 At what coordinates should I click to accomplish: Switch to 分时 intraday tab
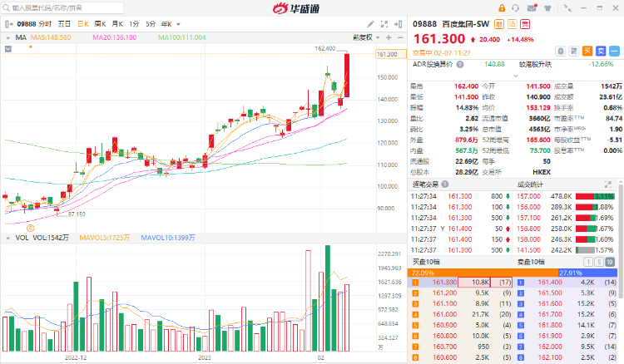click(x=45, y=24)
